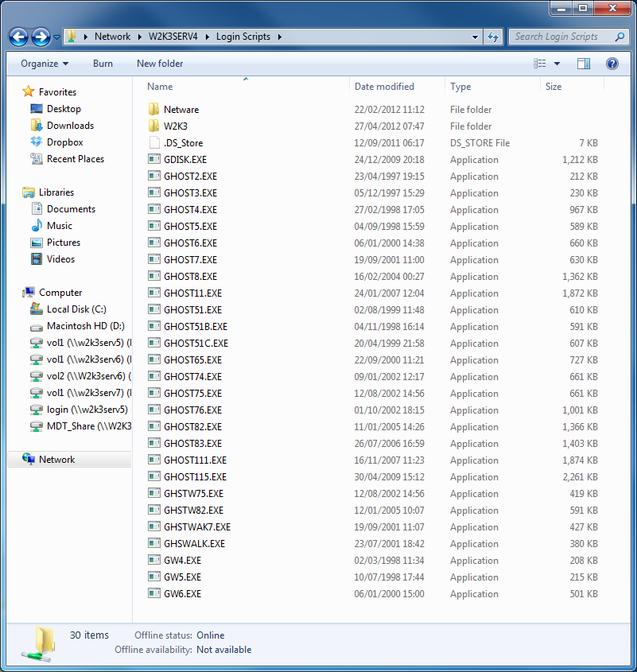Open the Organize dropdown menu

point(45,64)
